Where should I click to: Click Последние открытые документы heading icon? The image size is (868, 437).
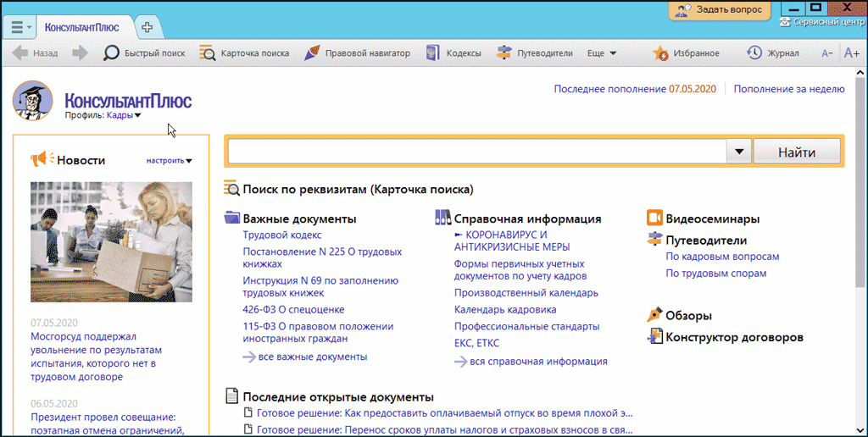pyautogui.click(x=232, y=396)
